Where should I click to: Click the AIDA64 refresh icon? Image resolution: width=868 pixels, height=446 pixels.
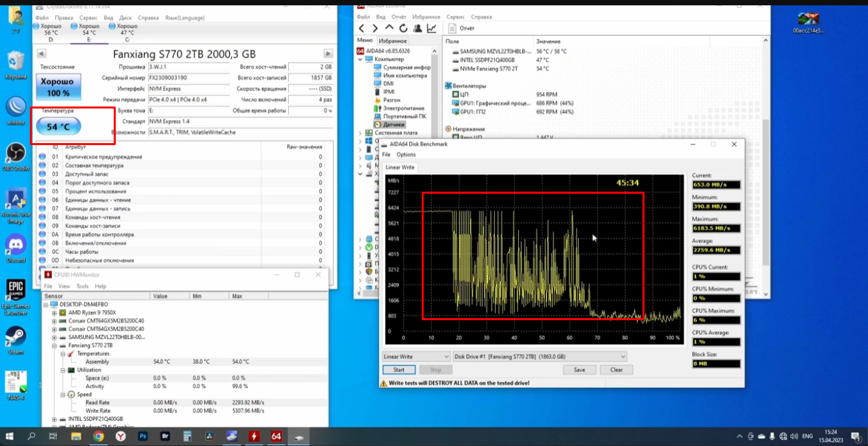click(404, 28)
